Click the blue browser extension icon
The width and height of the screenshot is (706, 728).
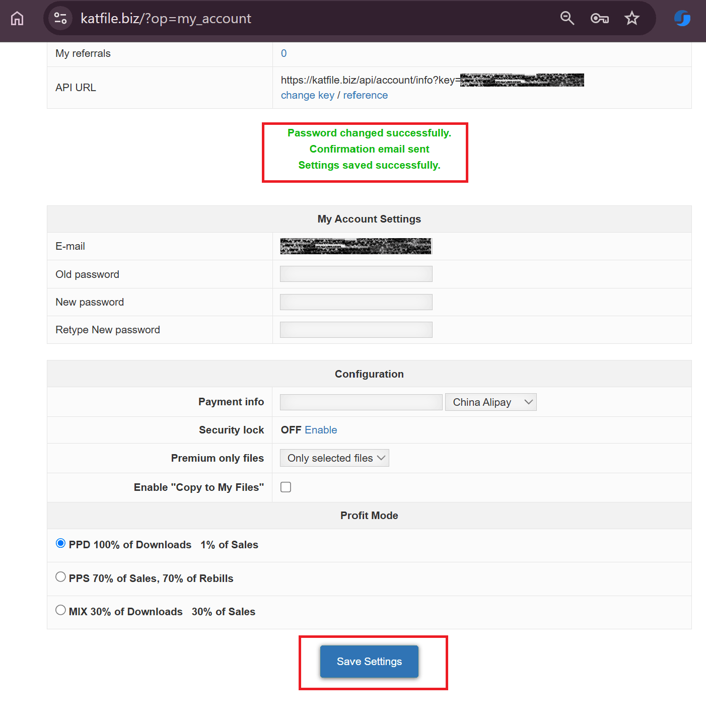click(x=682, y=18)
